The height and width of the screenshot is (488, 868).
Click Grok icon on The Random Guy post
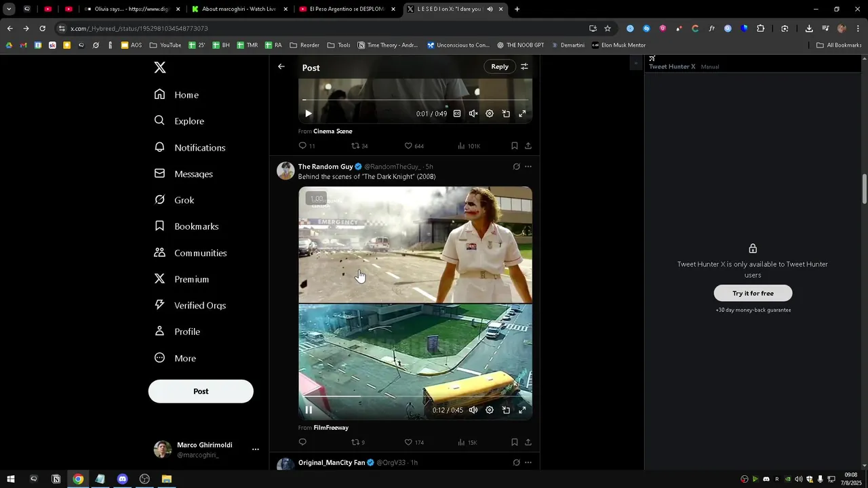click(x=516, y=167)
